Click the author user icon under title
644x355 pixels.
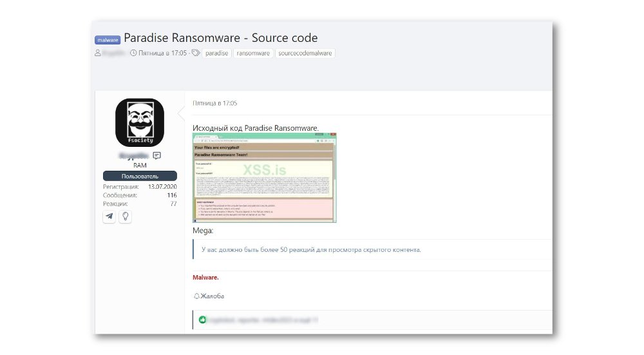[x=98, y=53]
